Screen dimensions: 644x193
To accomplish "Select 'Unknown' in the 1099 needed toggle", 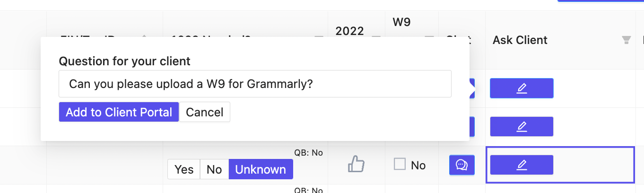I will coord(261,169).
